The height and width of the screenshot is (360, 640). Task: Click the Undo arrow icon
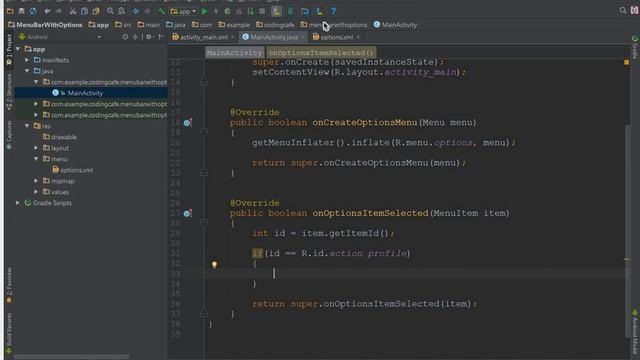pos(47,11)
